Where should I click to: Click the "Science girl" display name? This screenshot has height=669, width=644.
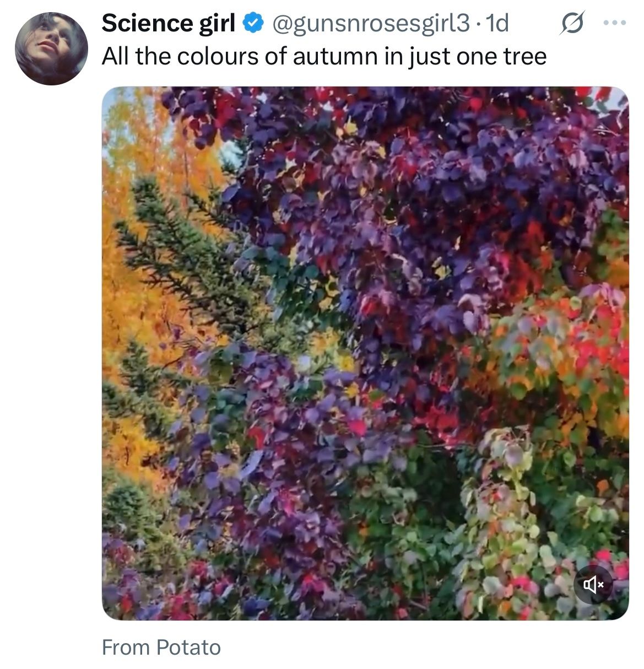(168, 24)
